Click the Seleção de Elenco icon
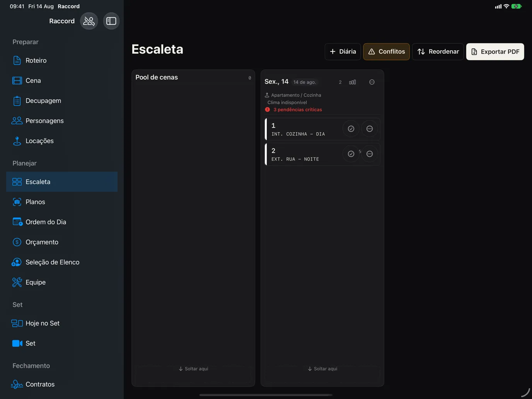 tap(17, 262)
